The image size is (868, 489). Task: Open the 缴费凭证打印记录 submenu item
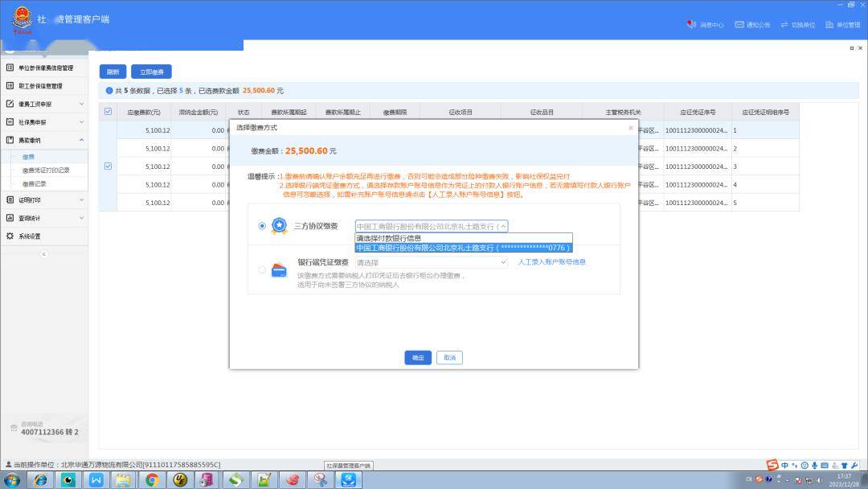[46, 170]
